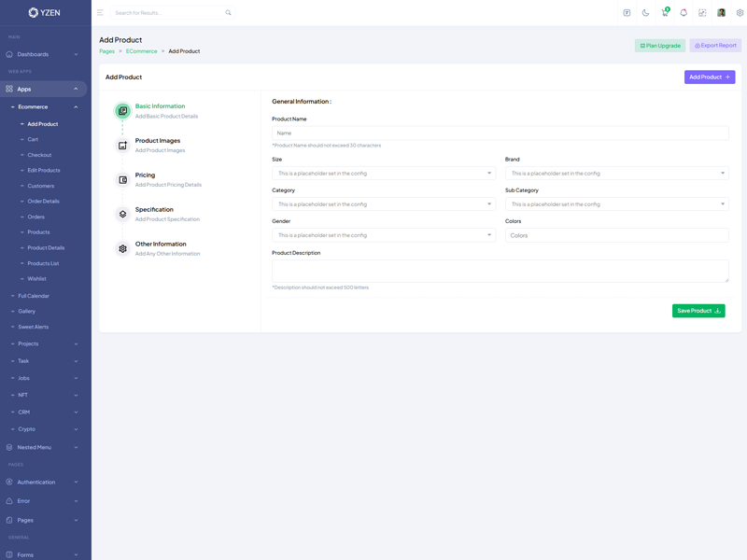Screen dimensions: 747x560
Task: Open the Brand dropdown
Action: pyautogui.click(x=616, y=174)
